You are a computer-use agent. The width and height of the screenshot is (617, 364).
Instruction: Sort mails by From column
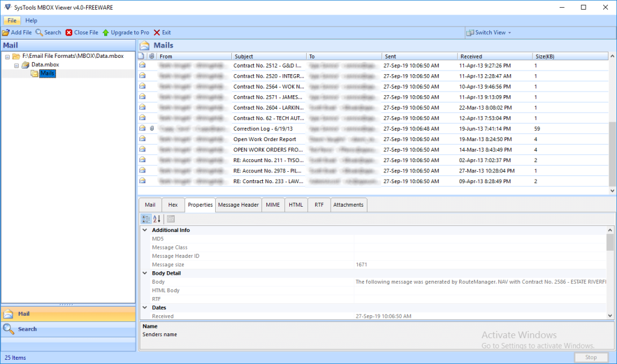coord(194,56)
